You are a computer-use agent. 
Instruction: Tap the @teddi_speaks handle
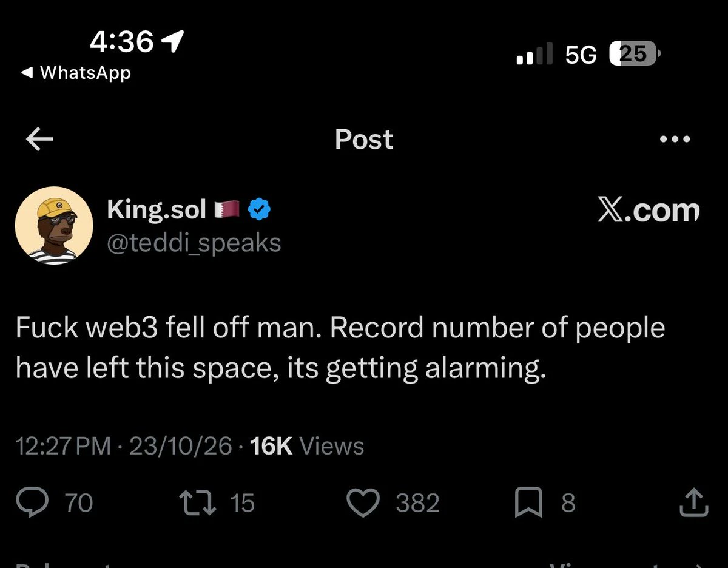pos(194,243)
